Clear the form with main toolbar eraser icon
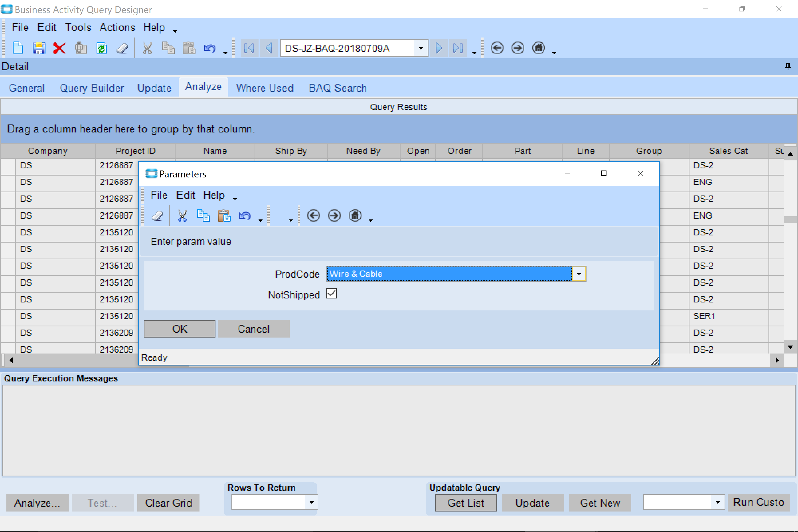This screenshot has height=532, width=798. [122, 48]
